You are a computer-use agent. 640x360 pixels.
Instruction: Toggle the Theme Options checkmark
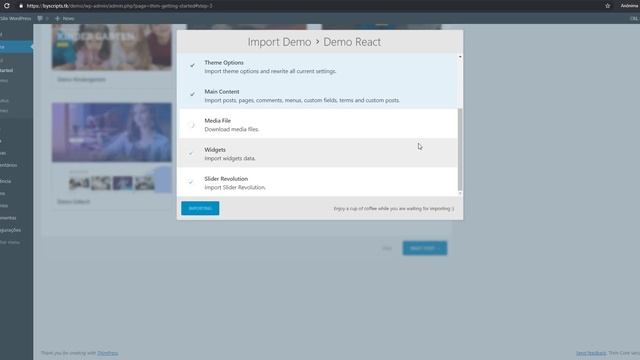tap(192, 65)
